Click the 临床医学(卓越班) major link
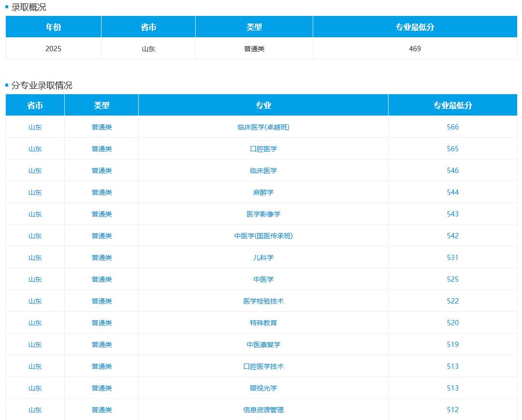This screenshot has width=522, height=420. tap(263, 127)
